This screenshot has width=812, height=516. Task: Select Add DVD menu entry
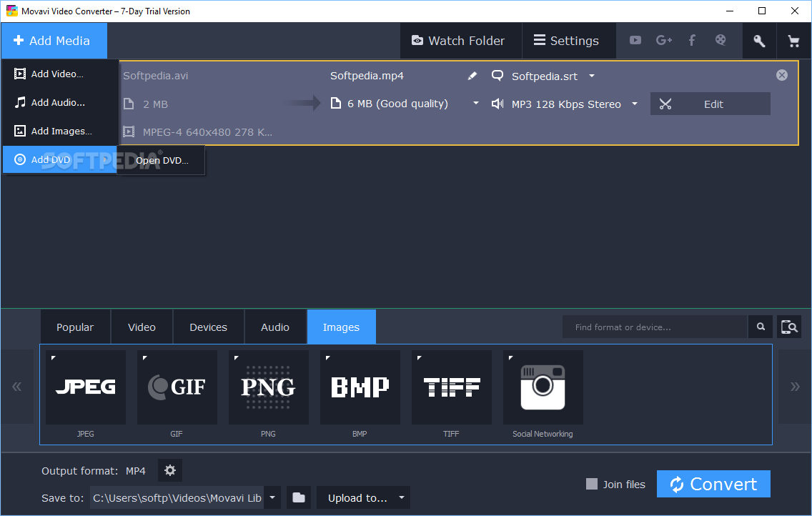pyautogui.click(x=59, y=159)
